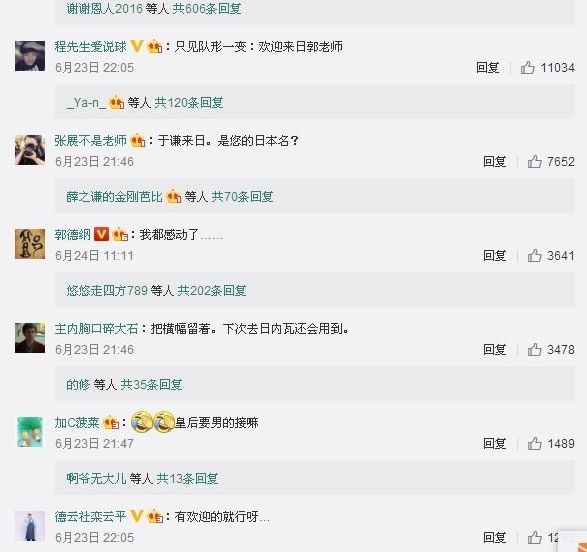Like 郭德纲's comment with 3641 likes
Image resolution: width=587 pixels, height=552 pixels.
coord(535,256)
